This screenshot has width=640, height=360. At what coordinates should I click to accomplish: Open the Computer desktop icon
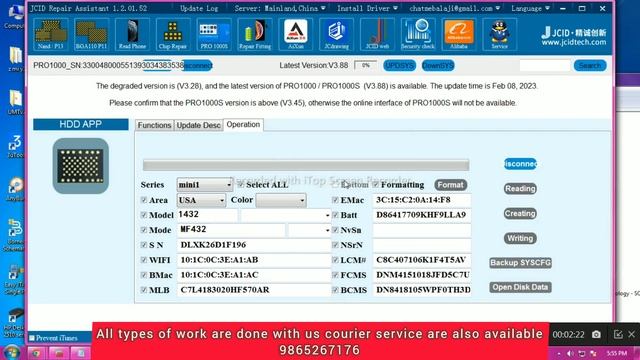pos(15,16)
